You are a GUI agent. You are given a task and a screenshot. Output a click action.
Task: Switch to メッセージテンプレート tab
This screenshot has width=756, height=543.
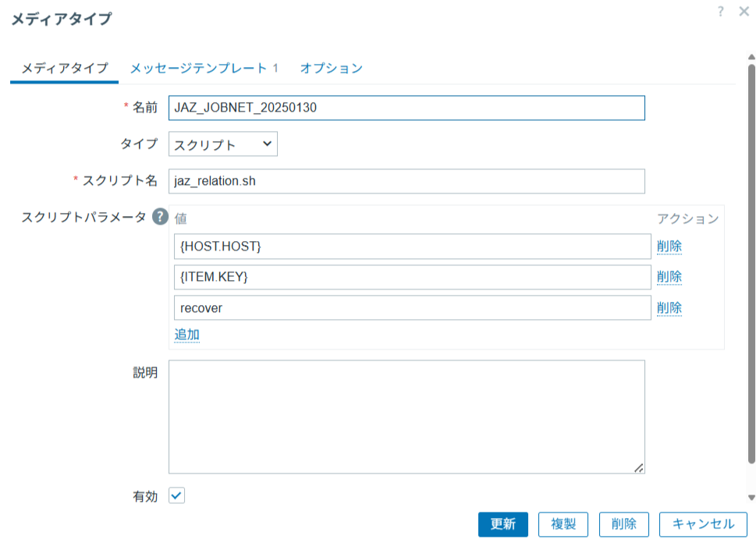[204, 69]
